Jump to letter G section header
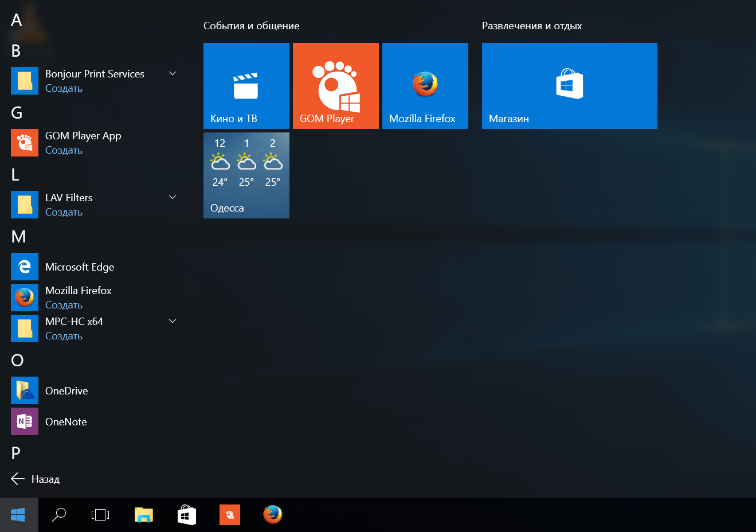The width and height of the screenshot is (756, 532). [17, 113]
